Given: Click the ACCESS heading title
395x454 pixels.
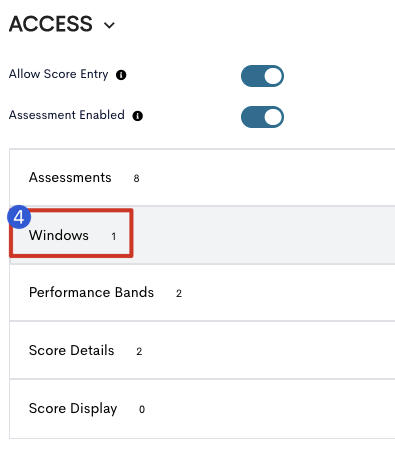Looking at the screenshot, I should [x=51, y=24].
